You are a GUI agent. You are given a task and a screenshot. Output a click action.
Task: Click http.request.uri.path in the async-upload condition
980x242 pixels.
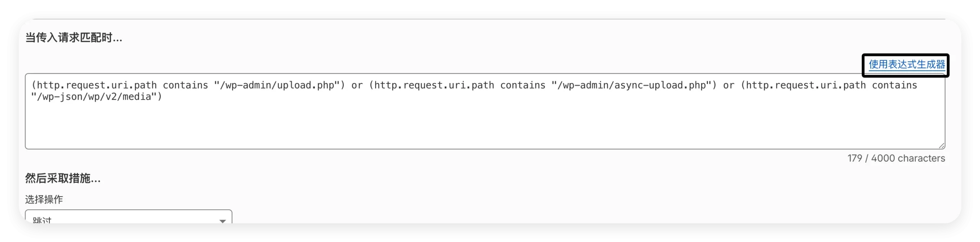tap(434, 85)
